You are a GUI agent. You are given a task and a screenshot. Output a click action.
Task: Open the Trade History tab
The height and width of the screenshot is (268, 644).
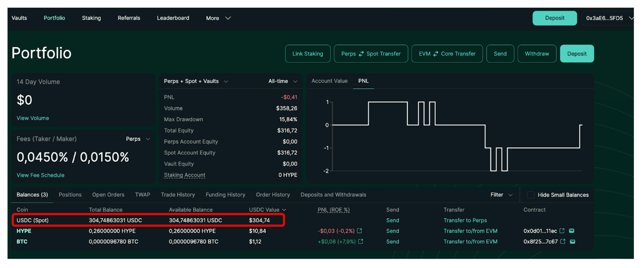[x=178, y=195]
